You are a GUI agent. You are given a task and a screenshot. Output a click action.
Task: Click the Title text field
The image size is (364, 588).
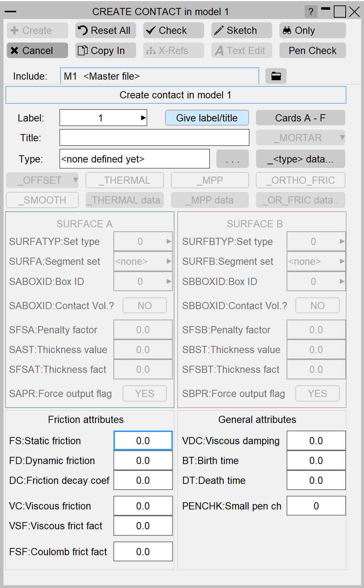point(154,138)
